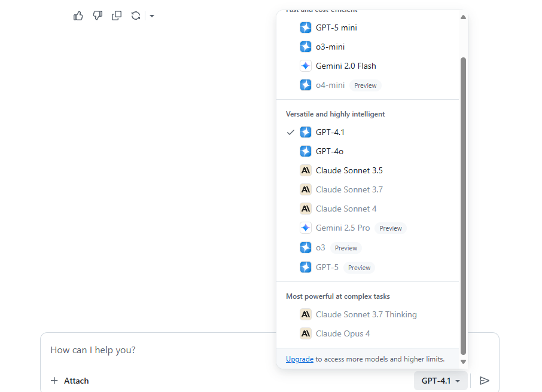Click the checkmark beside GPT-4.1

click(x=291, y=132)
